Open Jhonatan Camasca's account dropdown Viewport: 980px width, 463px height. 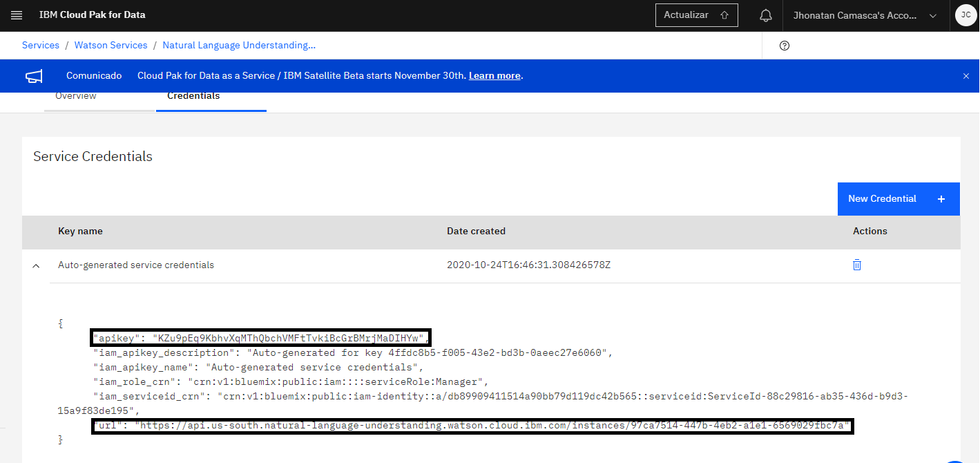(865, 15)
